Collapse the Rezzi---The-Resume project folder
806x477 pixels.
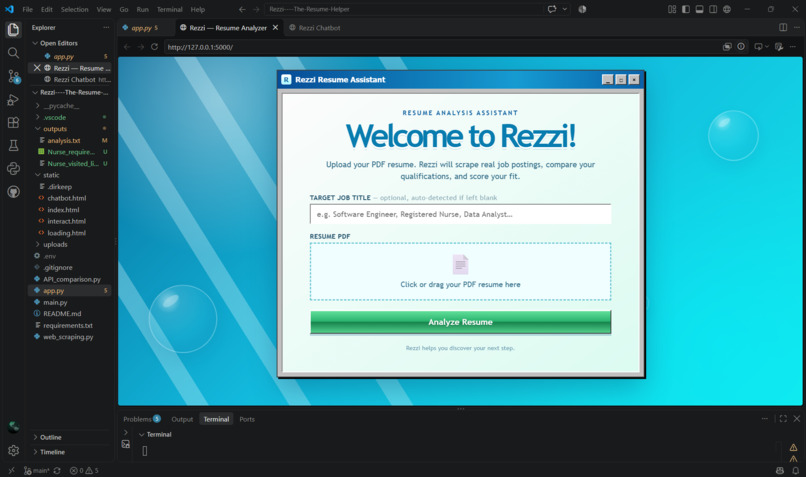(35, 93)
